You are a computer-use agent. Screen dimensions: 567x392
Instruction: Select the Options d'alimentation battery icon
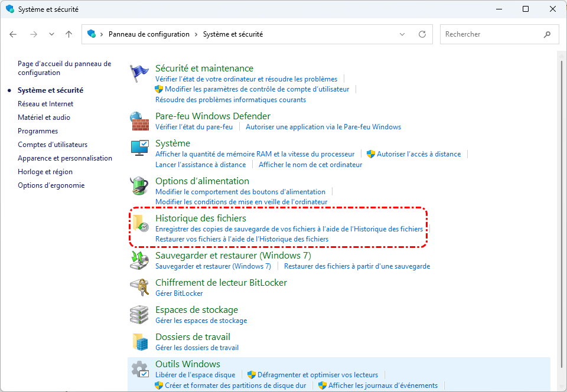(139, 186)
